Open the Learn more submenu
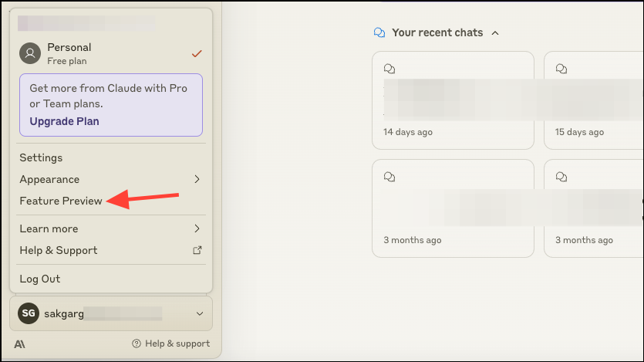This screenshot has height=362, width=644. pyautogui.click(x=111, y=228)
